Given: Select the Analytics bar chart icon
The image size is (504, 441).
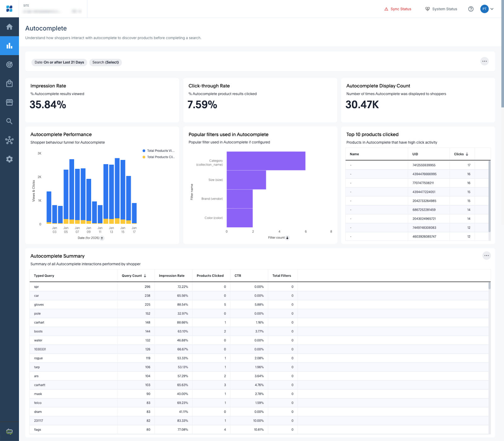Looking at the screenshot, I should (9, 46).
